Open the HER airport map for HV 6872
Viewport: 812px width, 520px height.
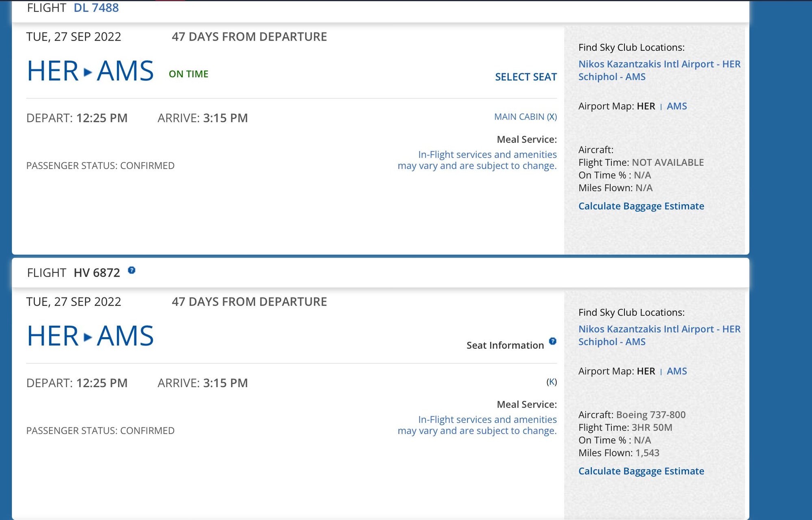tap(646, 371)
